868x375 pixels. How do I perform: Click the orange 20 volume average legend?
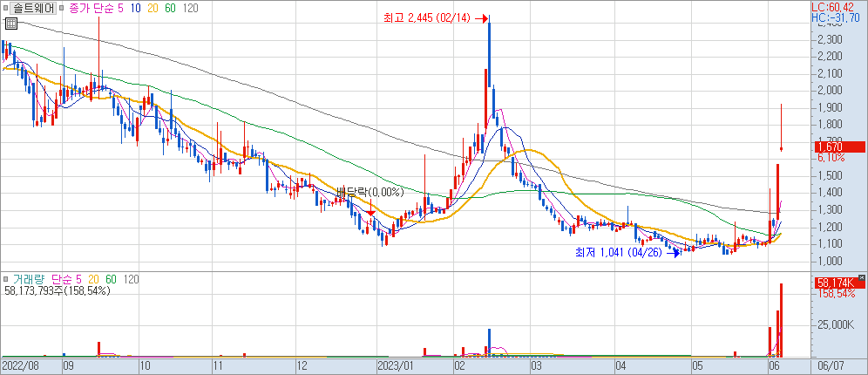93,280
